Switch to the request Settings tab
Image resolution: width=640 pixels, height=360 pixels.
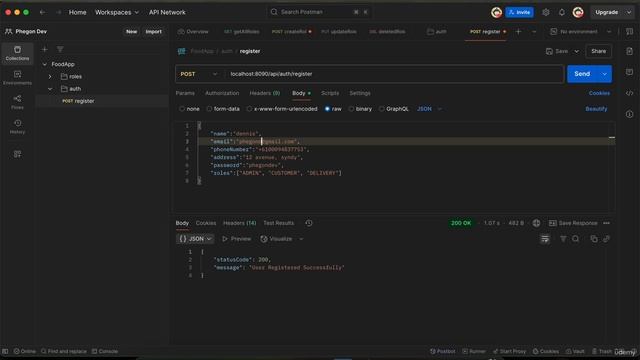point(360,93)
